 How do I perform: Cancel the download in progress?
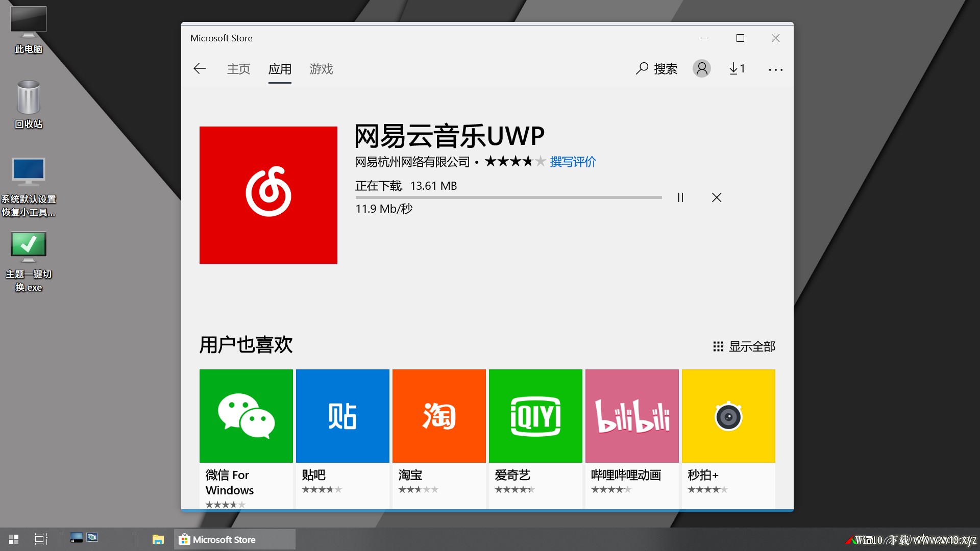pyautogui.click(x=717, y=197)
